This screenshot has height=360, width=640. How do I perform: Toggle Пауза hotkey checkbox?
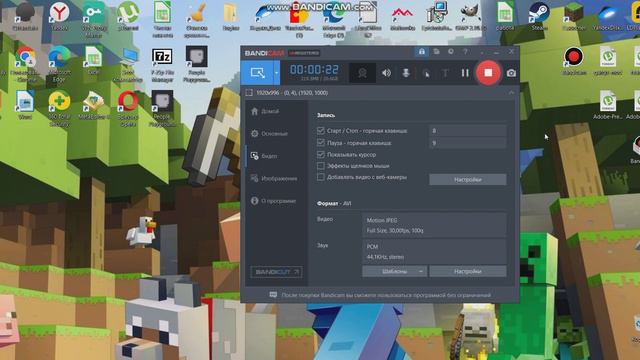(320, 143)
